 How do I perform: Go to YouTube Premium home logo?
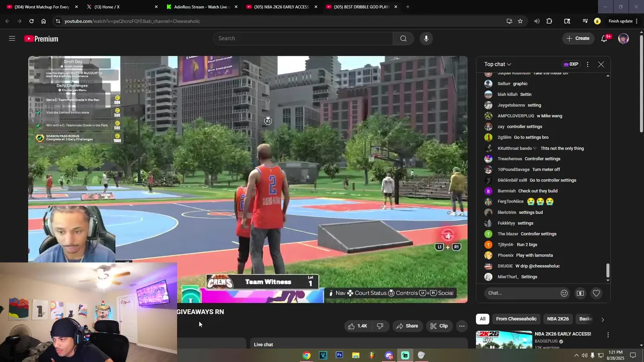coord(41,39)
